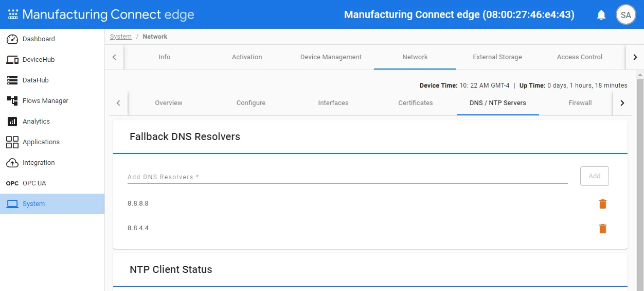644x291 pixels.
Task: Open the SA user avatar menu
Action: 626,14
